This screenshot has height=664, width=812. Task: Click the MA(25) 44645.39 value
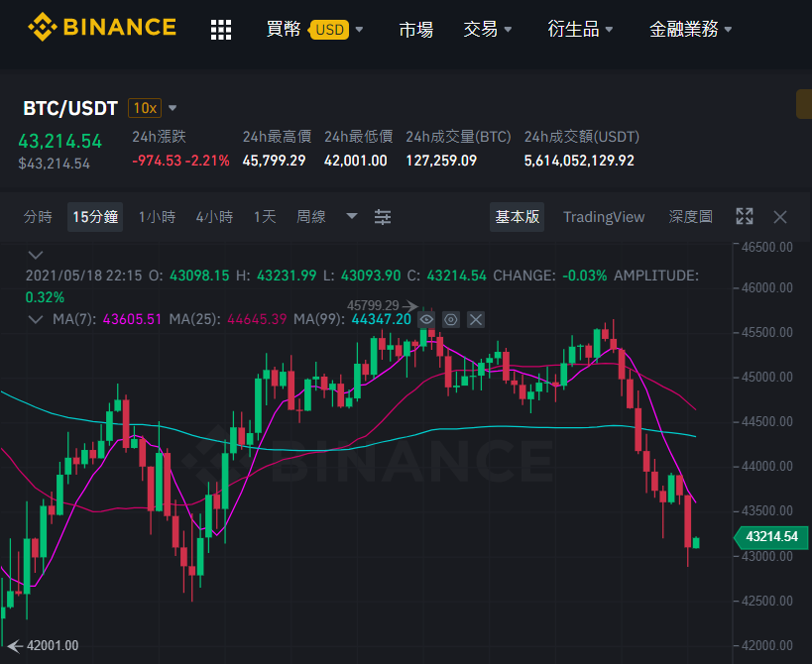[x=257, y=319]
